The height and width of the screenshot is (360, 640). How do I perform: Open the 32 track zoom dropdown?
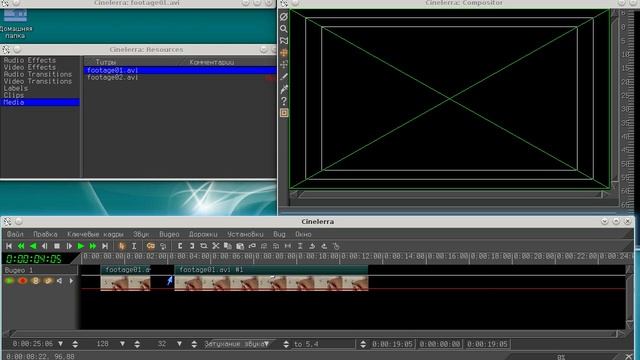click(x=179, y=344)
